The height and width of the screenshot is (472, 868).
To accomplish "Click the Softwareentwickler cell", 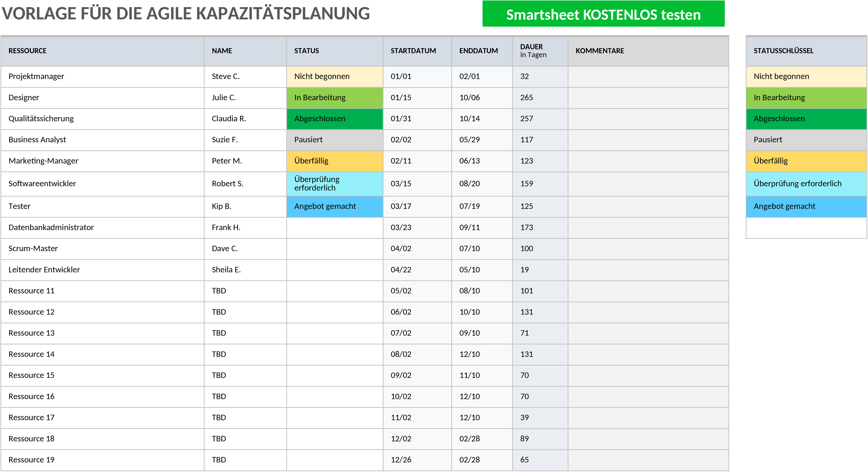I will coord(102,184).
